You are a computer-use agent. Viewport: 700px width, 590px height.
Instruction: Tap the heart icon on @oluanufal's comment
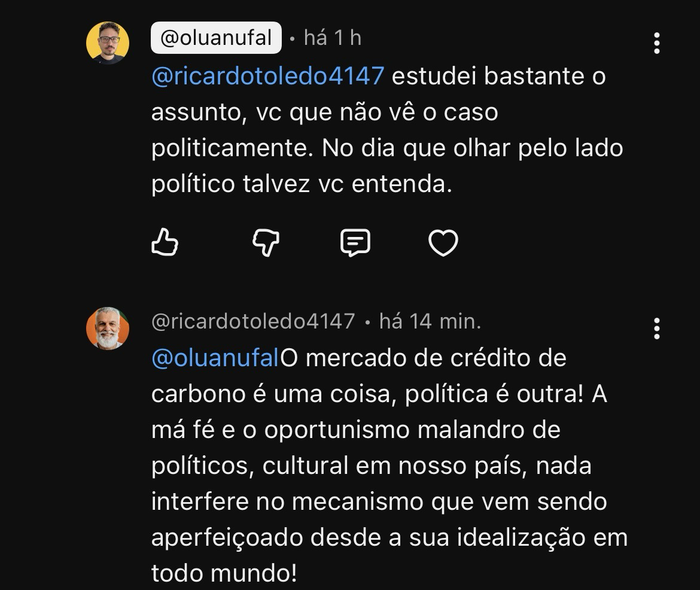(443, 243)
